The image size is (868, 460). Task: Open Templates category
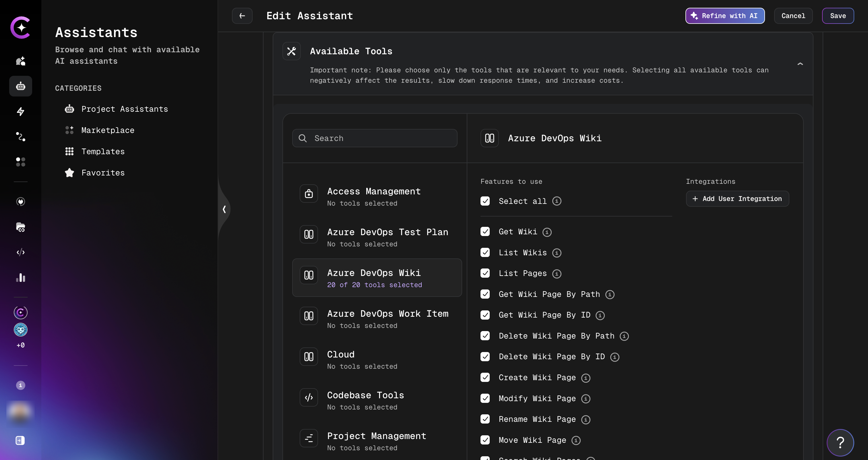click(95, 152)
